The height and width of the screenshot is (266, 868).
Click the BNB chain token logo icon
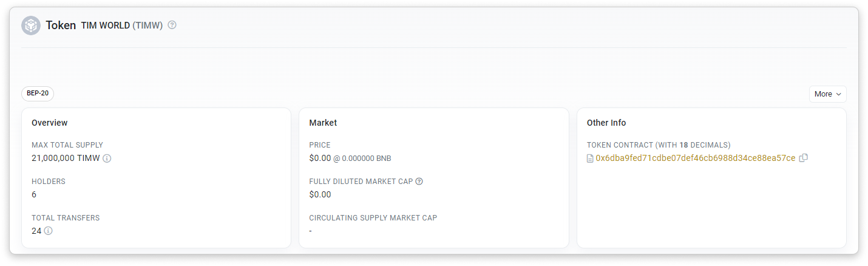31,26
